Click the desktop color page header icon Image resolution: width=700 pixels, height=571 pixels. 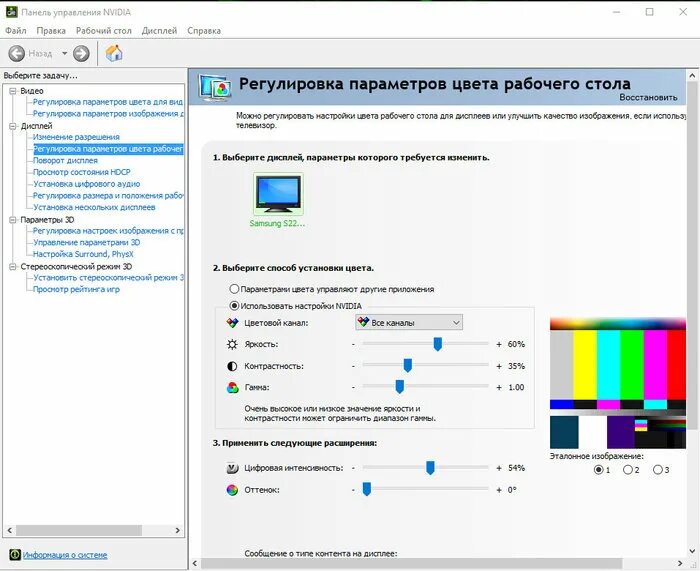point(216,88)
